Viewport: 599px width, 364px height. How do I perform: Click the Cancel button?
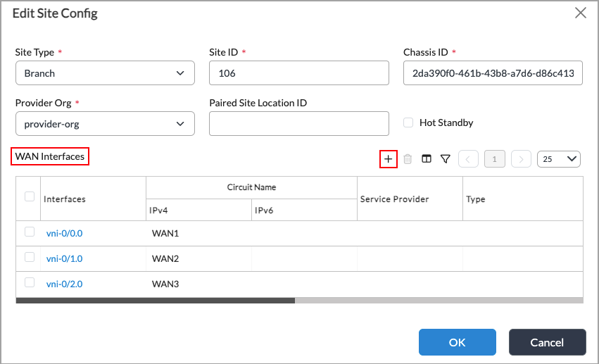tap(547, 342)
